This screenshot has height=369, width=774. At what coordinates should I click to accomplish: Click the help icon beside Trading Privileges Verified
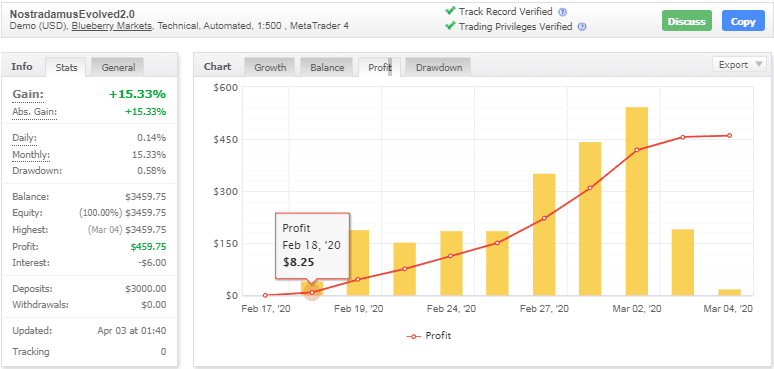582,27
